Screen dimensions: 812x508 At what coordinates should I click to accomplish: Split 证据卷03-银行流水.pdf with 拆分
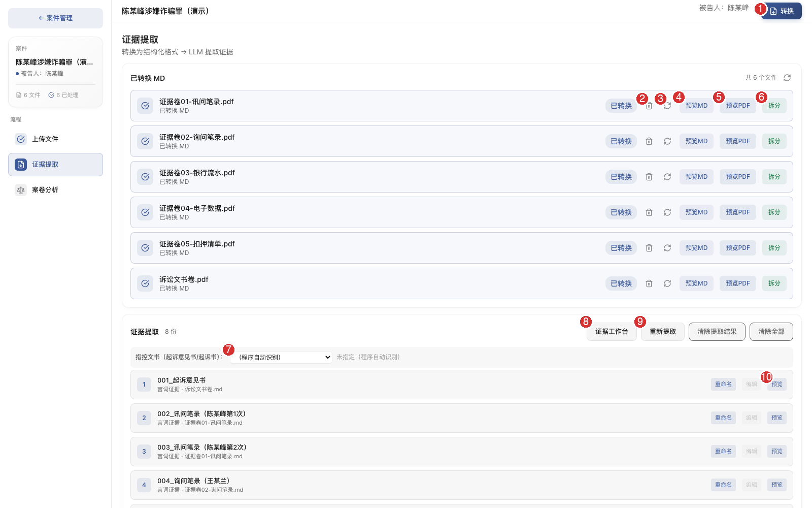click(x=774, y=177)
